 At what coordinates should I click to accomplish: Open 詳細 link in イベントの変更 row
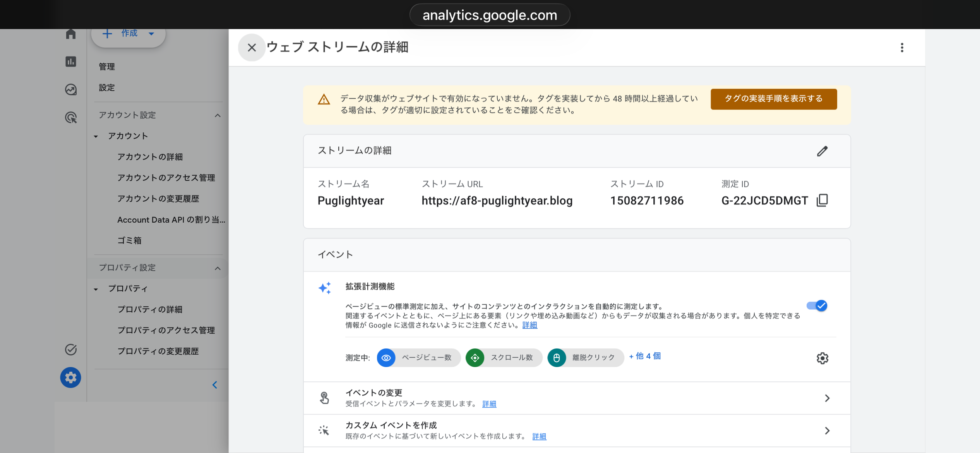489,404
